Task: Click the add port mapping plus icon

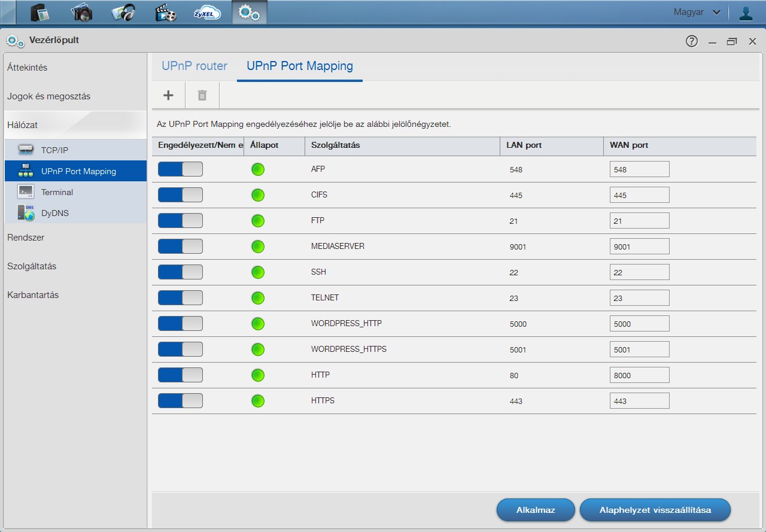Action: click(x=169, y=95)
